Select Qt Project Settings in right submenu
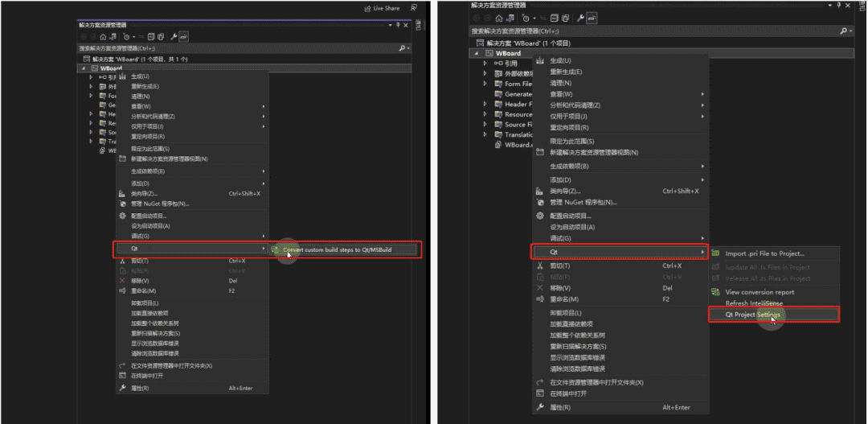868x424 pixels. click(774, 315)
